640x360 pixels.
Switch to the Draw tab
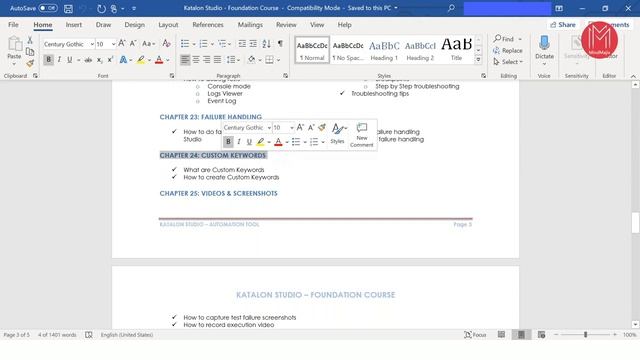click(103, 25)
